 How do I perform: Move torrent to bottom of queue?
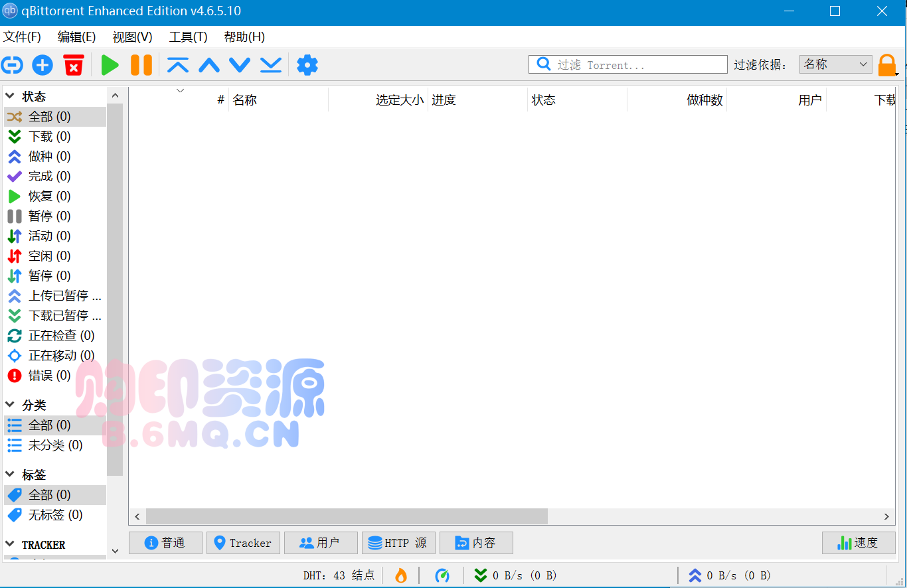(271, 65)
